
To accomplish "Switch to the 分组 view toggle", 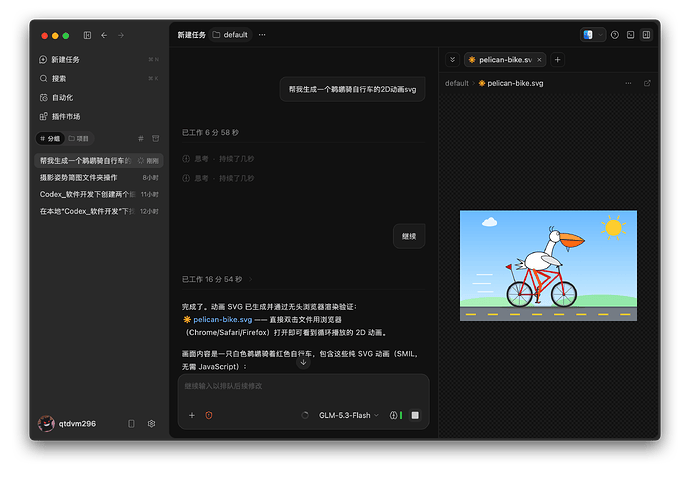I will coord(50,139).
